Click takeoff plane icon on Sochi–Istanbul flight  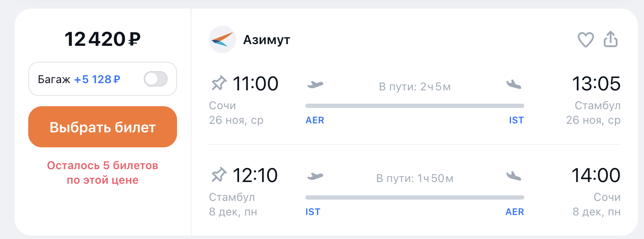[315, 84]
